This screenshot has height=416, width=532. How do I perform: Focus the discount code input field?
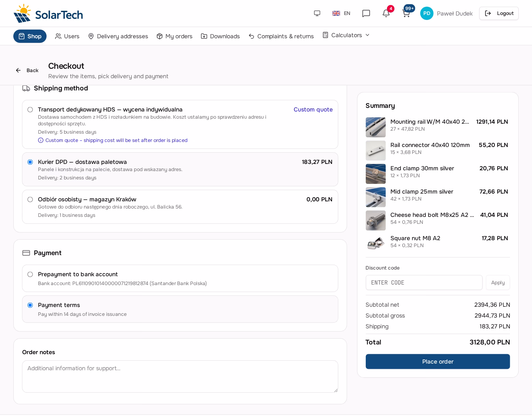(424, 283)
